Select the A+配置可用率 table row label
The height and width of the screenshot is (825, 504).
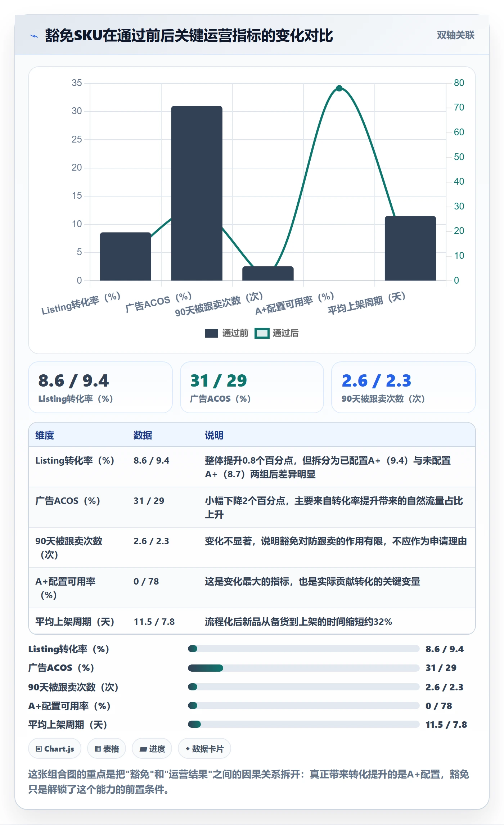66,588
